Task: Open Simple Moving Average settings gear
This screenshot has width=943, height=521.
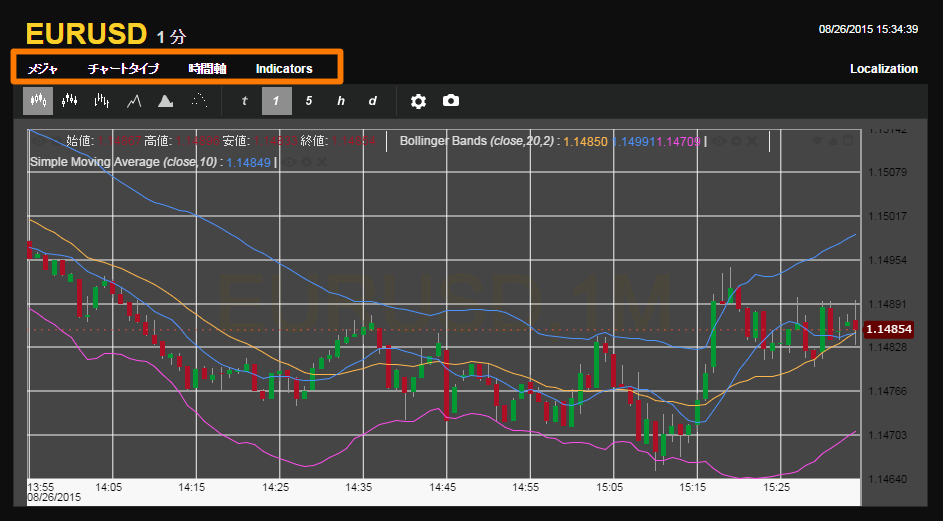Action: (307, 162)
